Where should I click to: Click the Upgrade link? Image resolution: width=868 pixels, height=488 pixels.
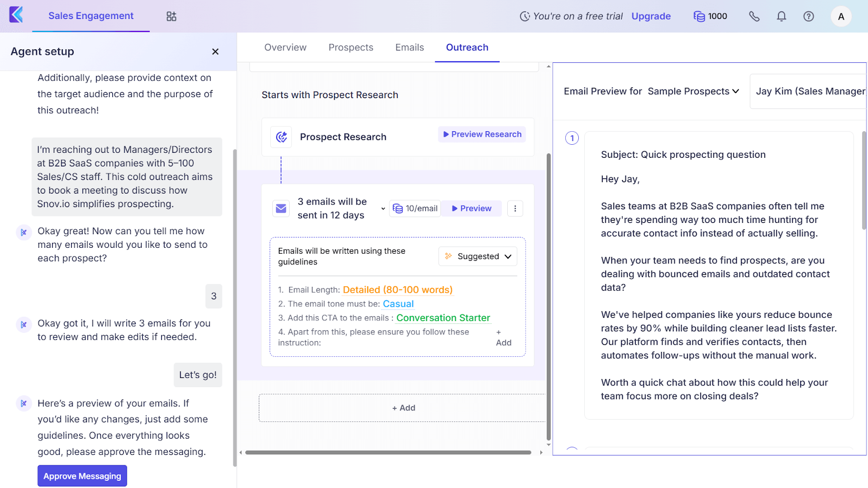[x=651, y=16]
